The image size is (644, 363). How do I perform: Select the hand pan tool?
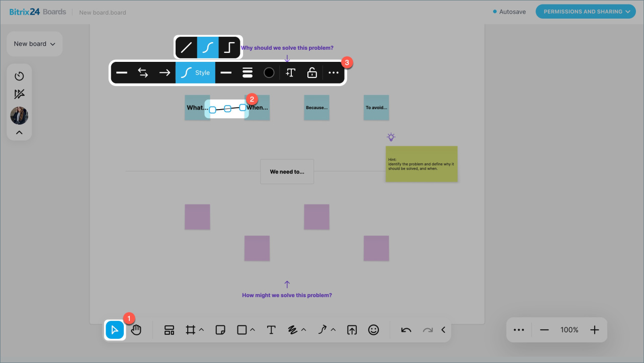coord(136,330)
